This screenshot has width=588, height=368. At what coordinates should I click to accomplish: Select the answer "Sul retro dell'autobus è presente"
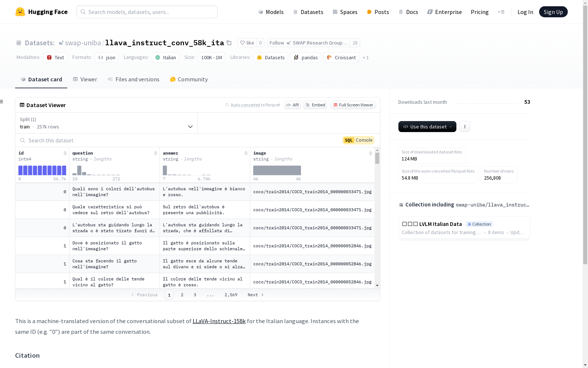(x=205, y=210)
